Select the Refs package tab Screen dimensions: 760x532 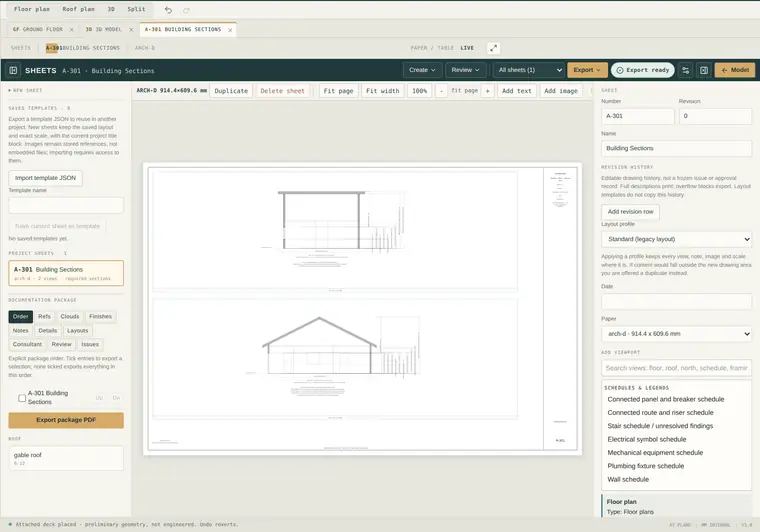pos(44,317)
